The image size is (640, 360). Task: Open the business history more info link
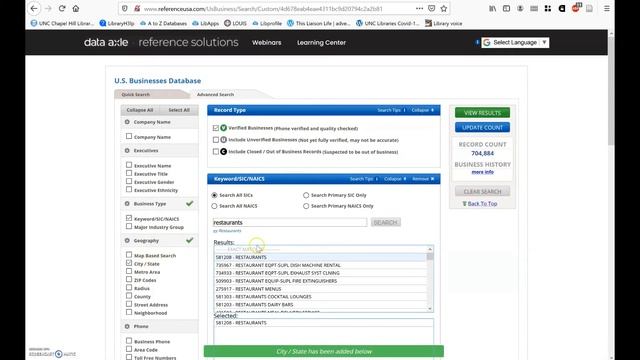(x=482, y=172)
